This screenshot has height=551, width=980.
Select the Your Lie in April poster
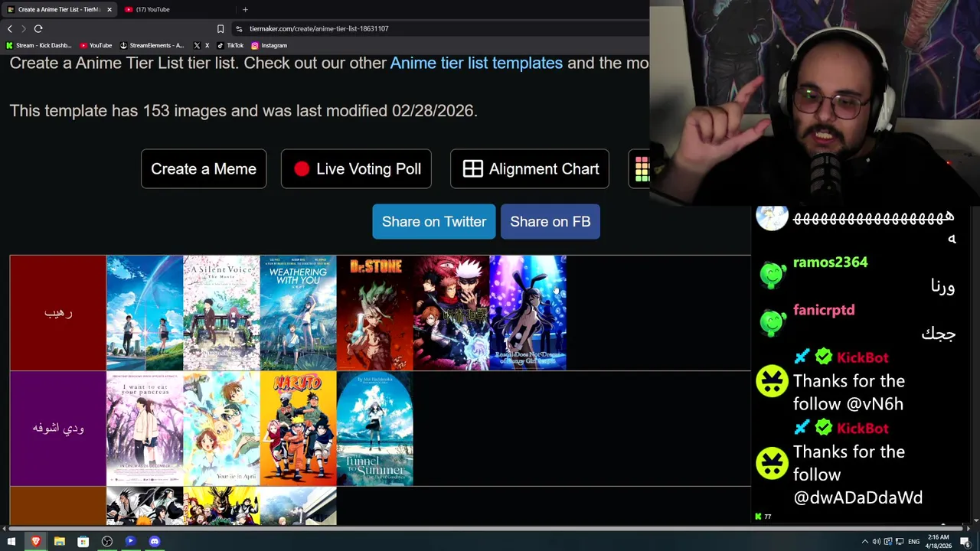click(221, 429)
